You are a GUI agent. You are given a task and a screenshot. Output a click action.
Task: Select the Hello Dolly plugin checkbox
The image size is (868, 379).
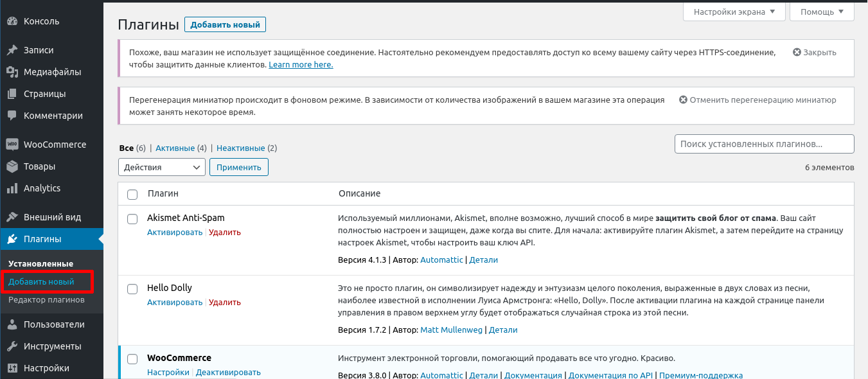click(x=132, y=289)
